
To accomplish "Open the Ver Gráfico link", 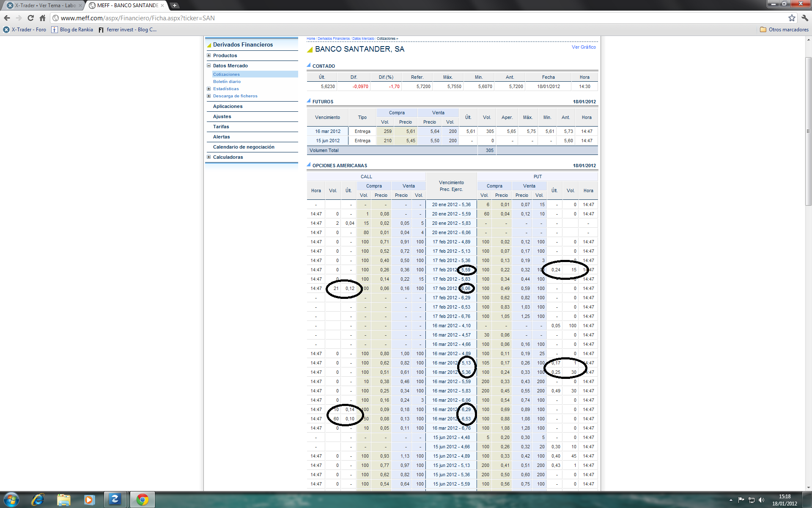I will [x=584, y=47].
